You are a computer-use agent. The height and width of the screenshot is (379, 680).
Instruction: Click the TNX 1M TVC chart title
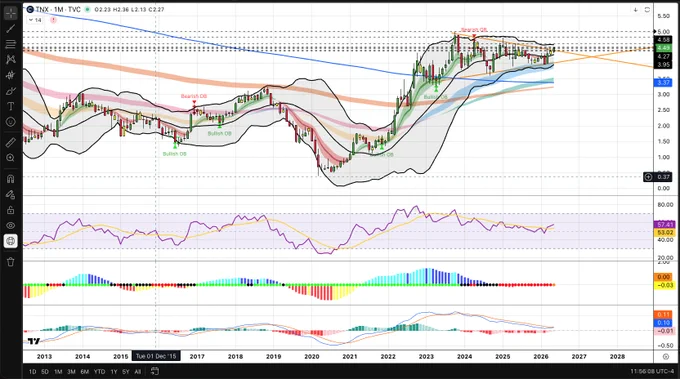tap(58, 9)
